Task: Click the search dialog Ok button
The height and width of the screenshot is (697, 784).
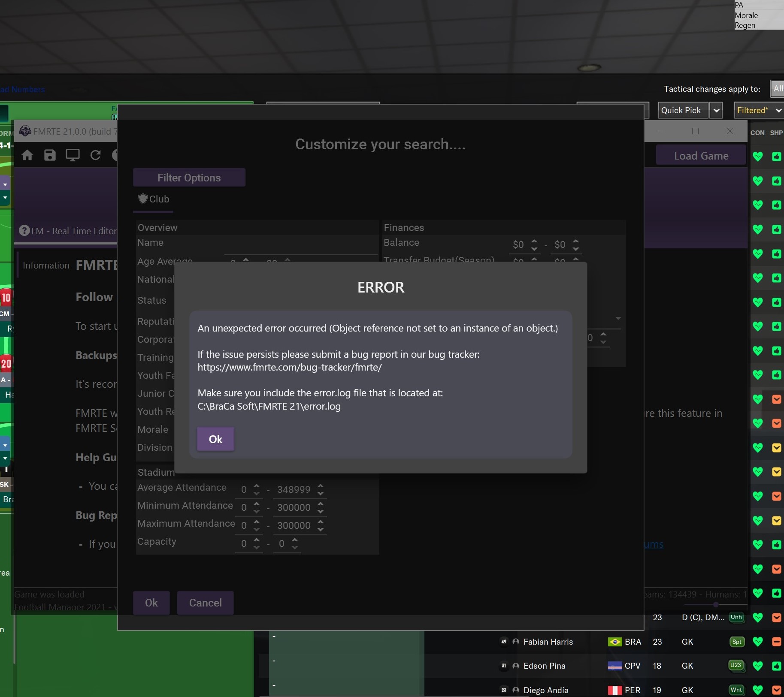Action: click(151, 603)
